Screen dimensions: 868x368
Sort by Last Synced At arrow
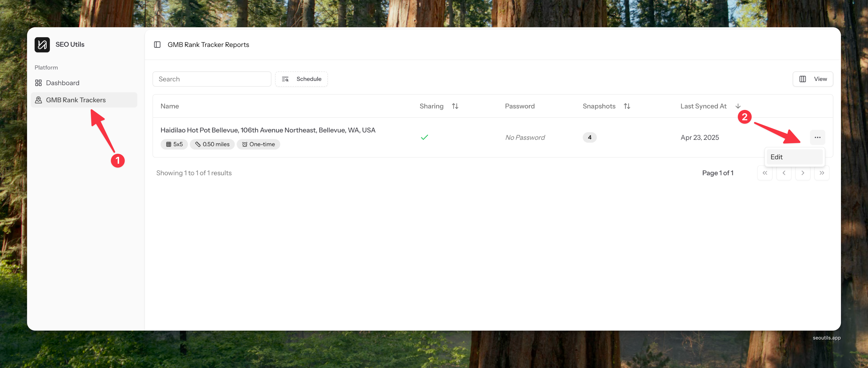[x=738, y=106]
